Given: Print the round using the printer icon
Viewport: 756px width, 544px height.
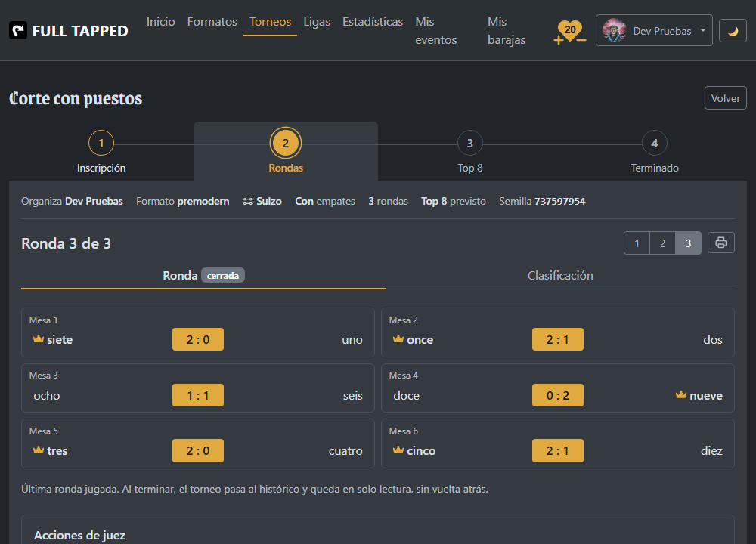Looking at the screenshot, I should pos(720,243).
